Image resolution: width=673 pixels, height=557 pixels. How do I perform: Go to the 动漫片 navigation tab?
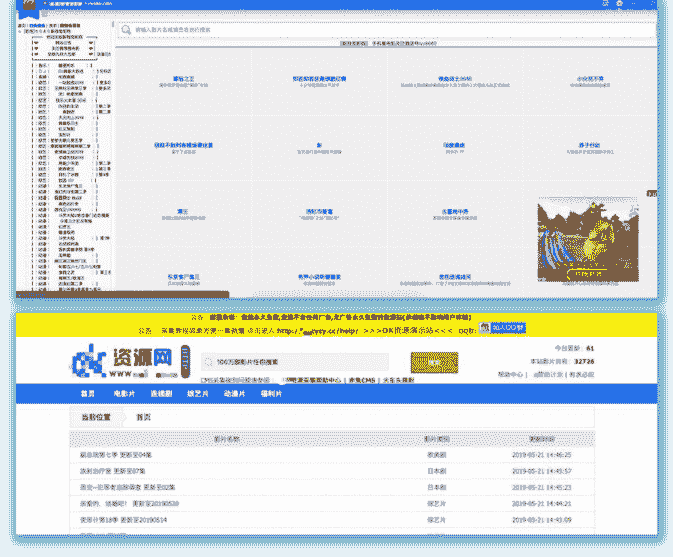[234, 394]
